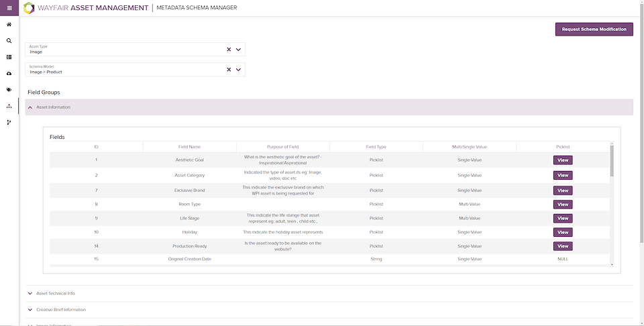The image size is (644, 326).
Task: Click the Wayfair hexagon logo
Action: tap(29, 8)
